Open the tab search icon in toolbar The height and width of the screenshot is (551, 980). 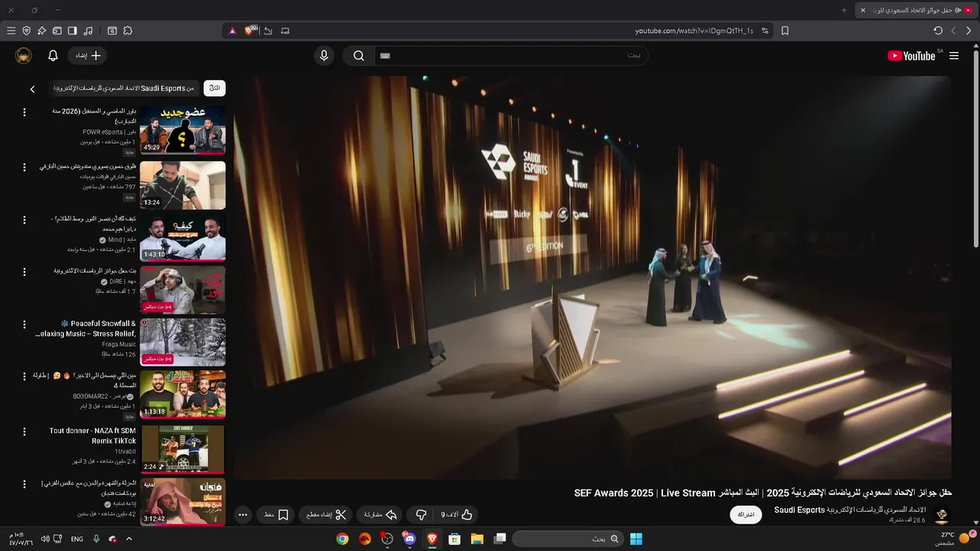tap(112, 31)
